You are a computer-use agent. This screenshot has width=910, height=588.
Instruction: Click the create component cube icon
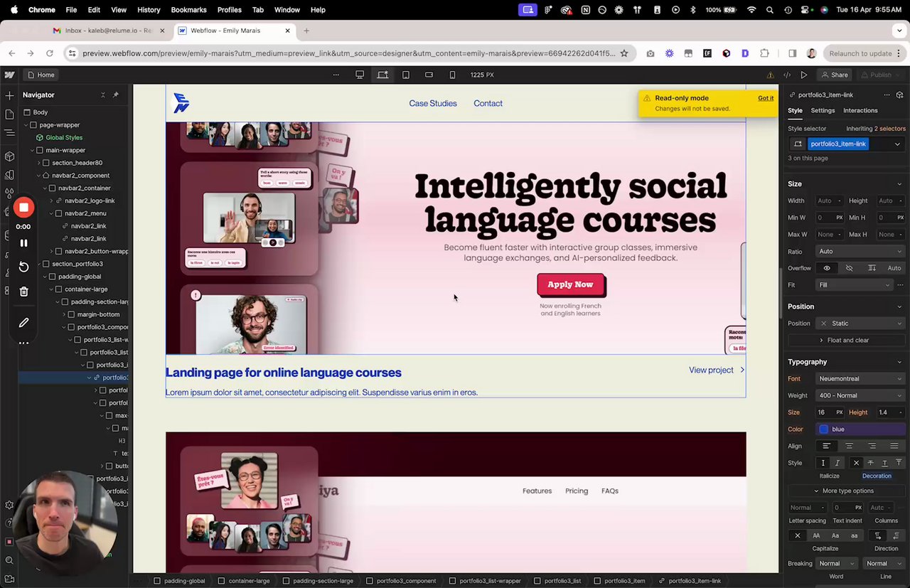point(899,95)
